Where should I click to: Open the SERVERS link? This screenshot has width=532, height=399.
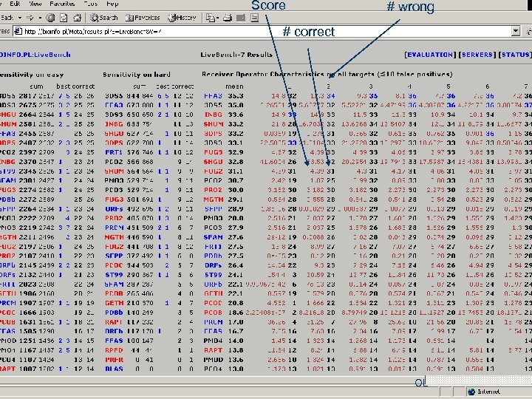[477, 55]
